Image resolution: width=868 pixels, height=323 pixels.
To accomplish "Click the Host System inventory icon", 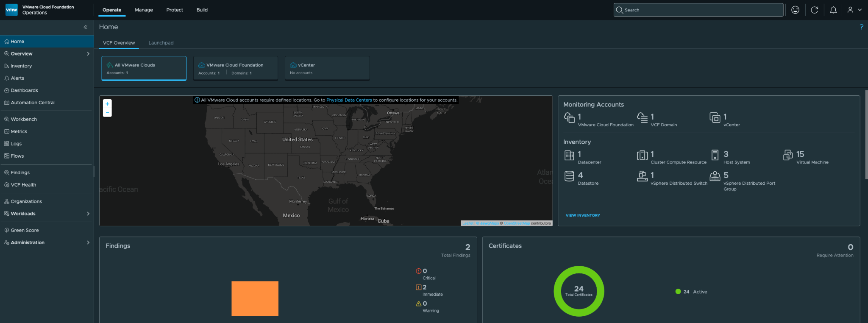I will pos(715,155).
